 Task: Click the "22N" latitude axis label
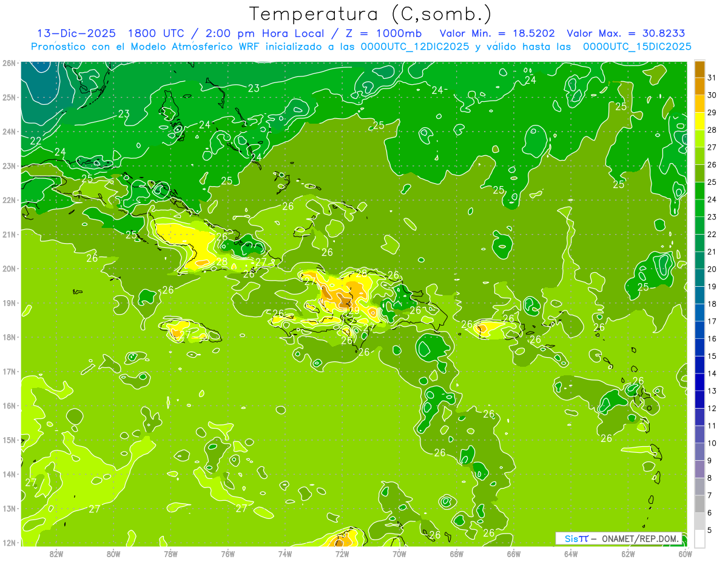point(9,200)
